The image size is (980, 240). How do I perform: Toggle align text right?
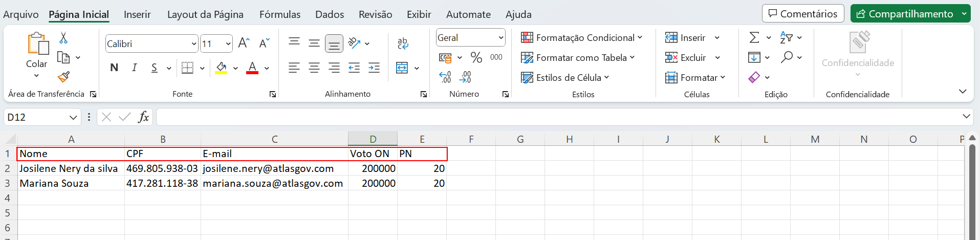[x=334, y=68]
